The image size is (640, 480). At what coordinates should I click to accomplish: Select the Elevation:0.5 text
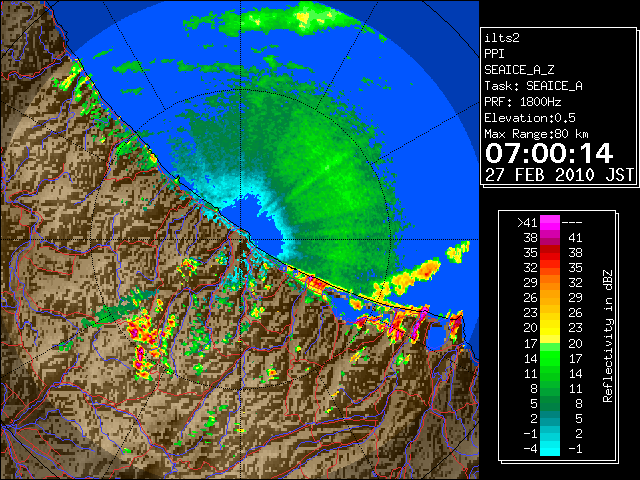coord(530,118)
